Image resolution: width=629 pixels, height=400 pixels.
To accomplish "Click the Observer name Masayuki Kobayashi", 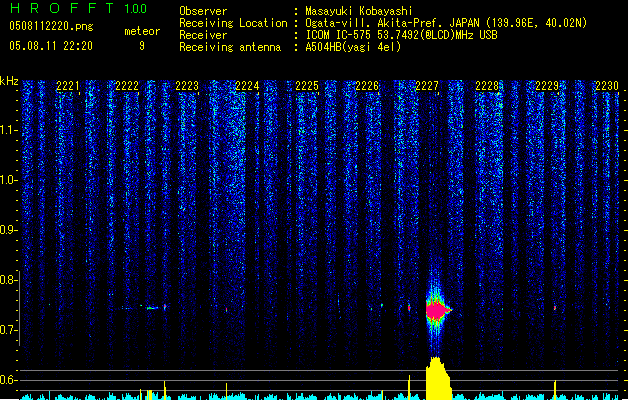I will [x=359, y=11].
